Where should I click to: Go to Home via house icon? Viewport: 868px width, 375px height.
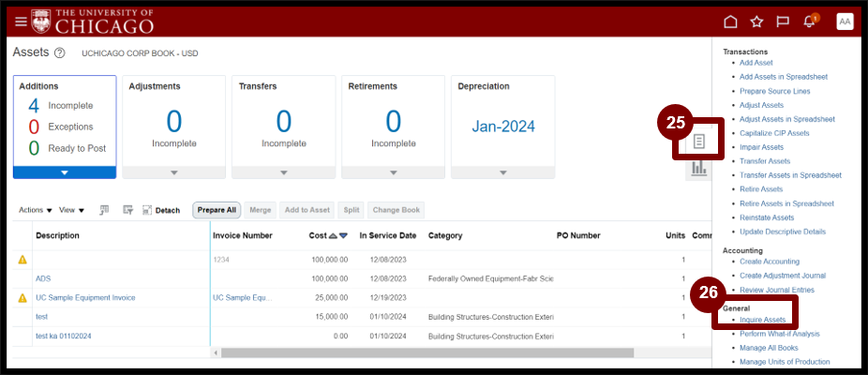[x=731, y=22]
